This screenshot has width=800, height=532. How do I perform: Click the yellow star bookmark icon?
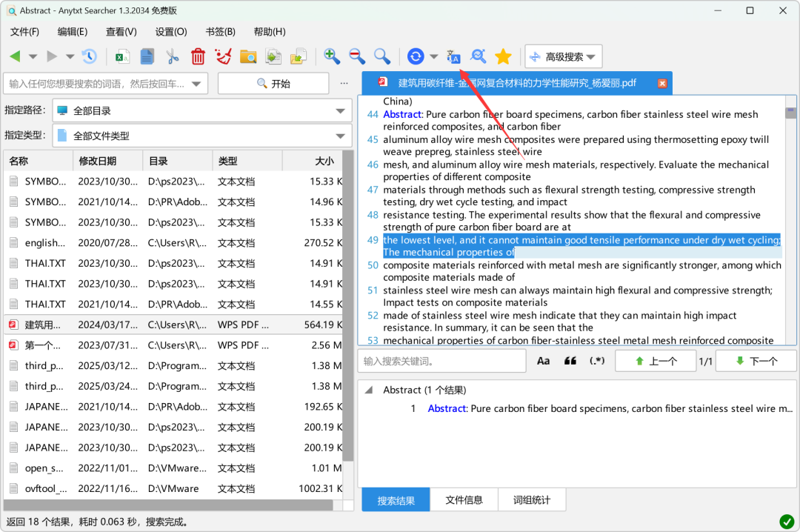(x=503, y=56)
